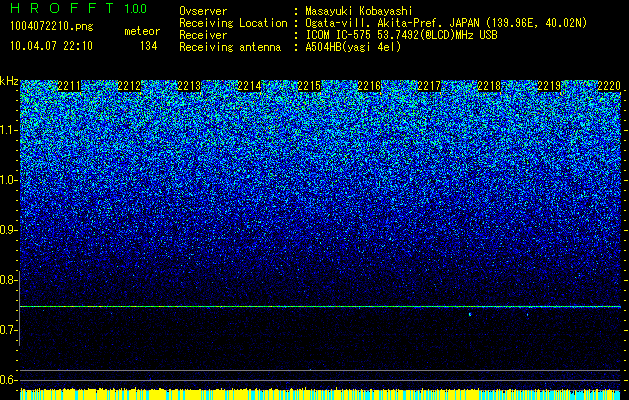Click the 'Receiving Location' field label

[233, 23]
